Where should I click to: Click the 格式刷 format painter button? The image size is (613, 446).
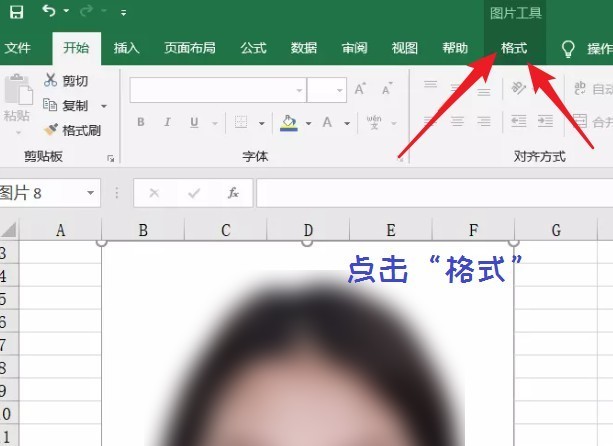click(x=72, y=130)
